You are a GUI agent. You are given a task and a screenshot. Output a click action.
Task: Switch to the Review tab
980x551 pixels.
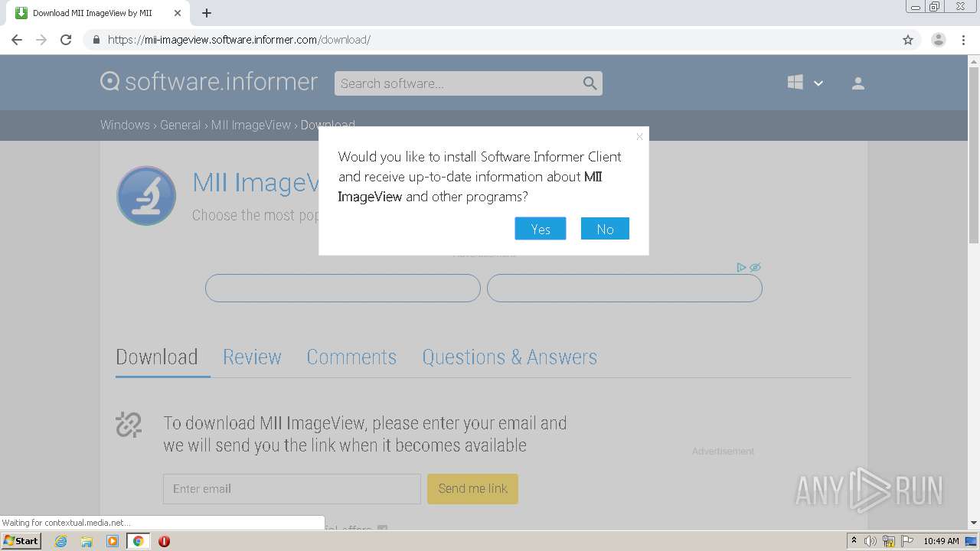(252, 357)
